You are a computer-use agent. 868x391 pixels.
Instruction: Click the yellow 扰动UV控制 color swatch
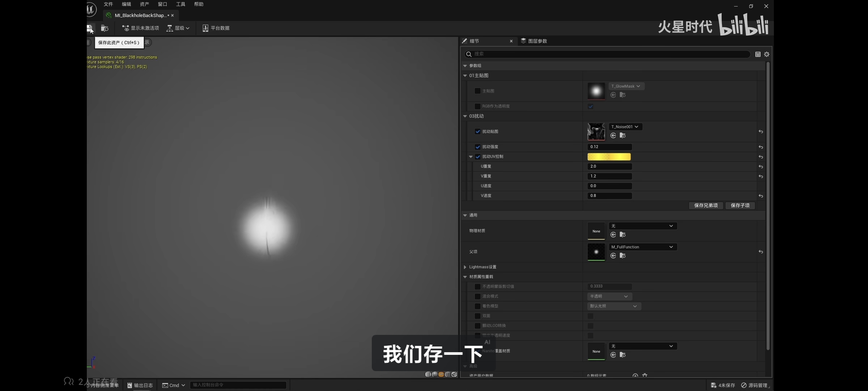[609, 157]
